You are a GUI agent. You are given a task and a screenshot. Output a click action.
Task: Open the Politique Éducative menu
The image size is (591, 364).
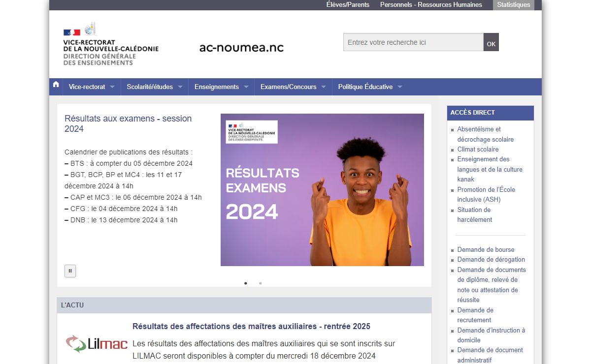coord(369,87)
